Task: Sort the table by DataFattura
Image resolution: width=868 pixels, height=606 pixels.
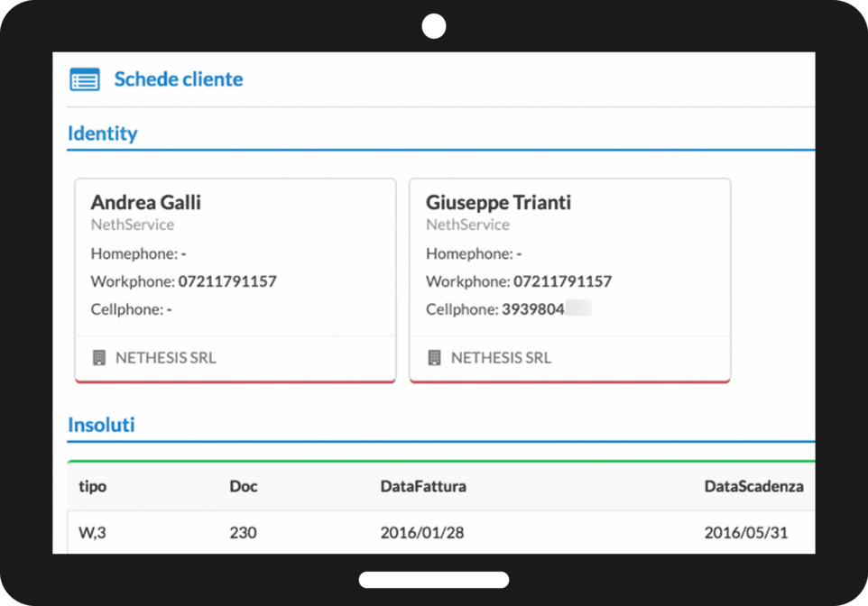Action: [422, 486]
